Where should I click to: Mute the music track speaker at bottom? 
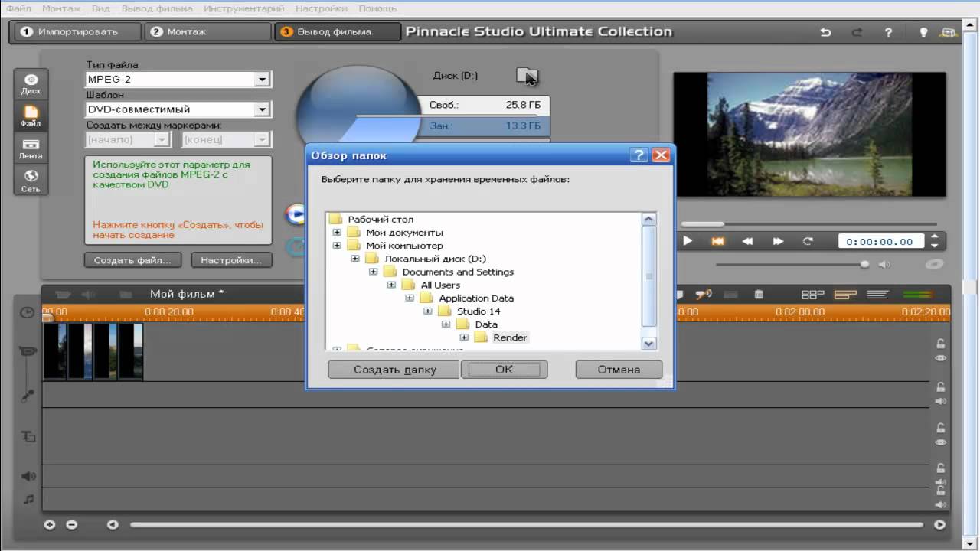coord(940,505)
